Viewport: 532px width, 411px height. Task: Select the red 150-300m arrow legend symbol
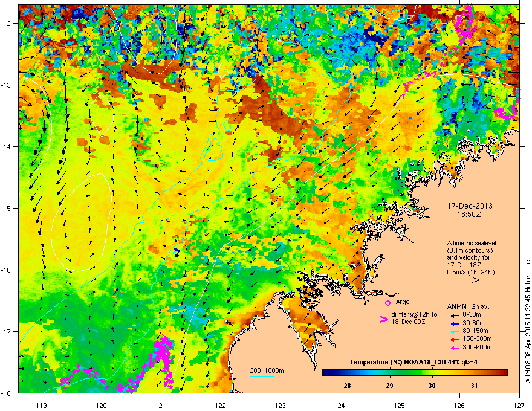pyautogui.click(x=454, y=339)
